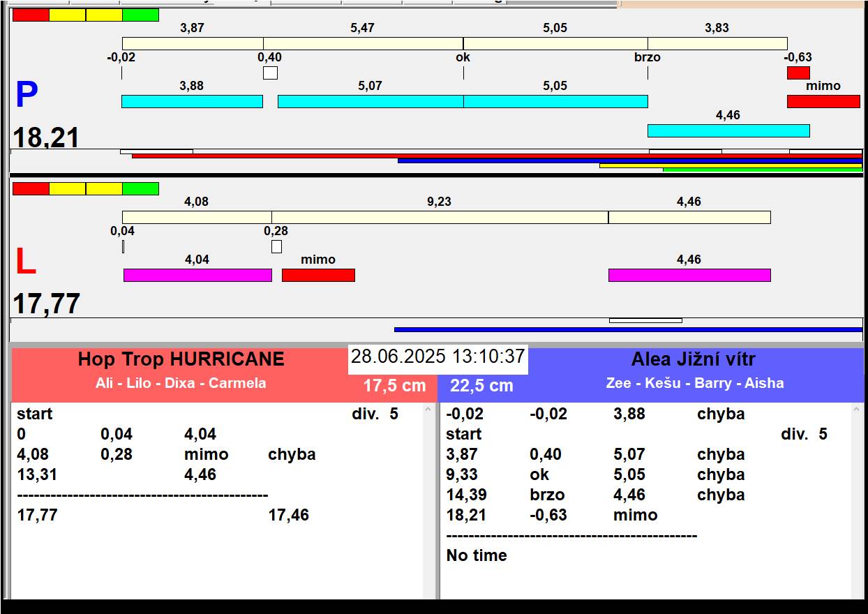
Task: Click the 17,46 value in Hop Trop results
Action: (x=289, y=516)
